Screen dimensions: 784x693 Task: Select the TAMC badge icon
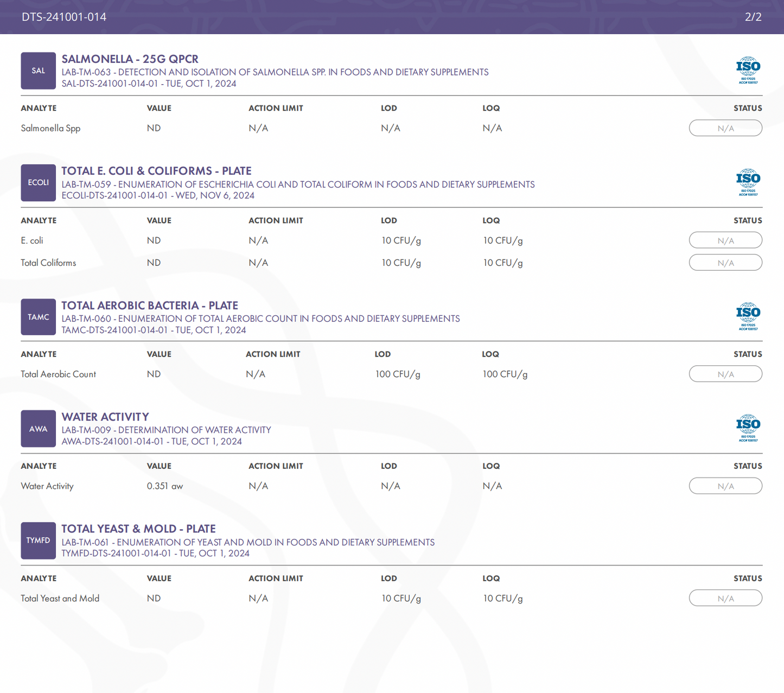point(38,317)
